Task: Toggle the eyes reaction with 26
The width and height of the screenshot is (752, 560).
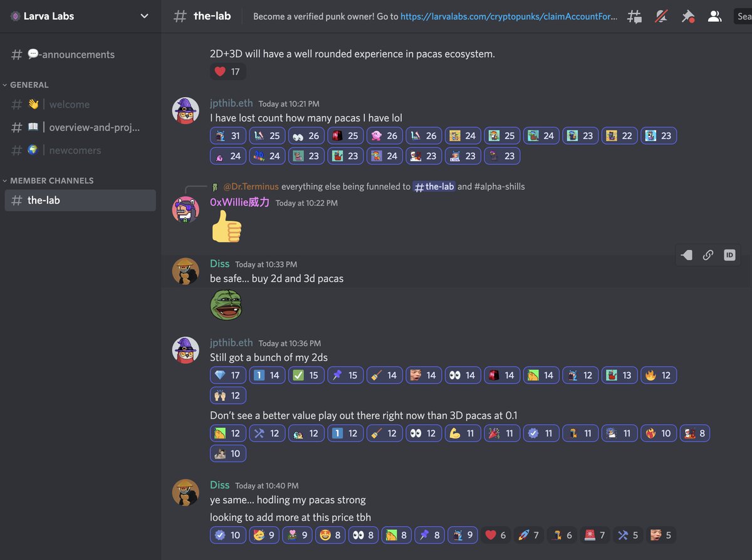Action: (306, 135)
